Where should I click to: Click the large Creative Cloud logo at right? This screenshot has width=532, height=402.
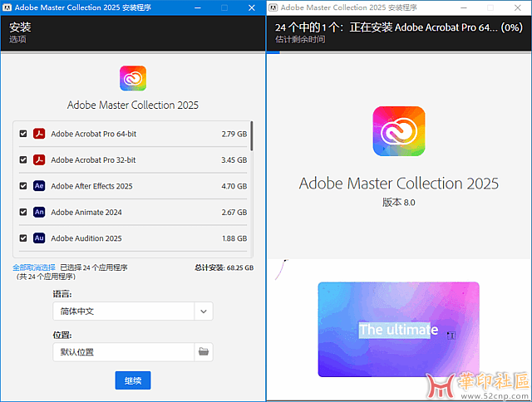click(399, 132)
